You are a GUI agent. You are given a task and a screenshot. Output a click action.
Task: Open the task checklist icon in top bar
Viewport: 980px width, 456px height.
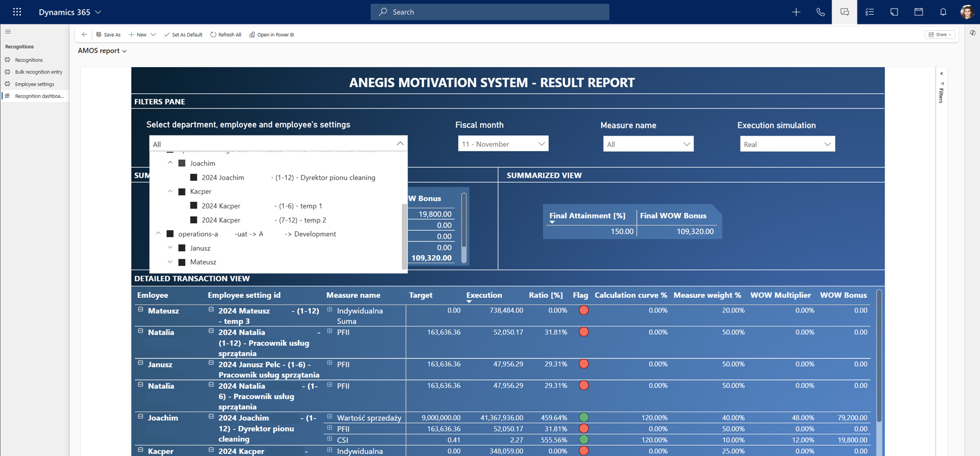(869, 12)
